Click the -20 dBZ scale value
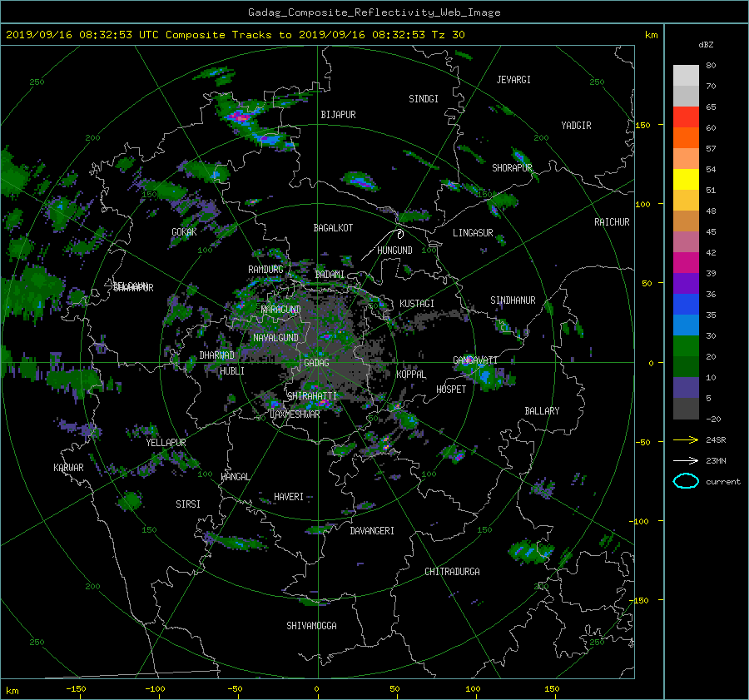Screen dimensions: 749x700 (x=713, y=419)
